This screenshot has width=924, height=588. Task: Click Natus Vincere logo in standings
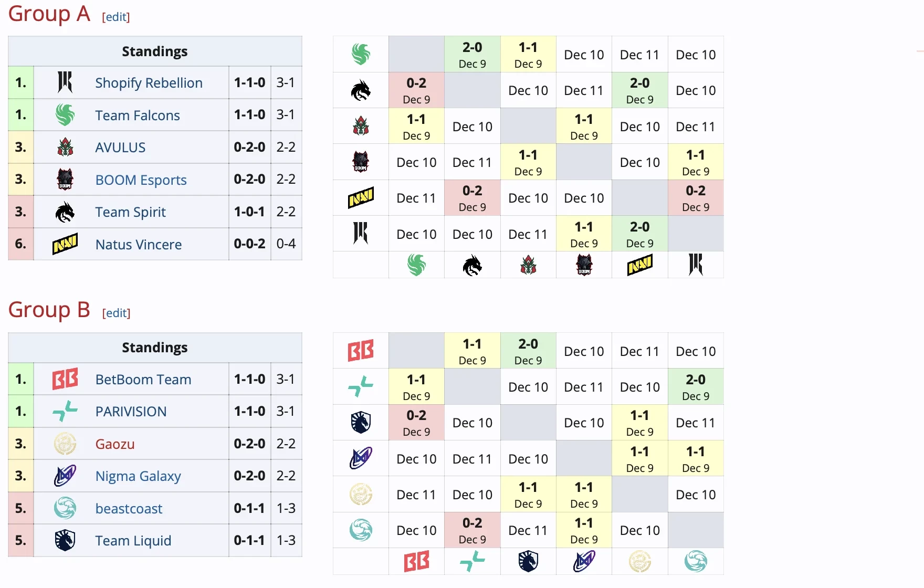pyautogui.click(x=65, y=244)
